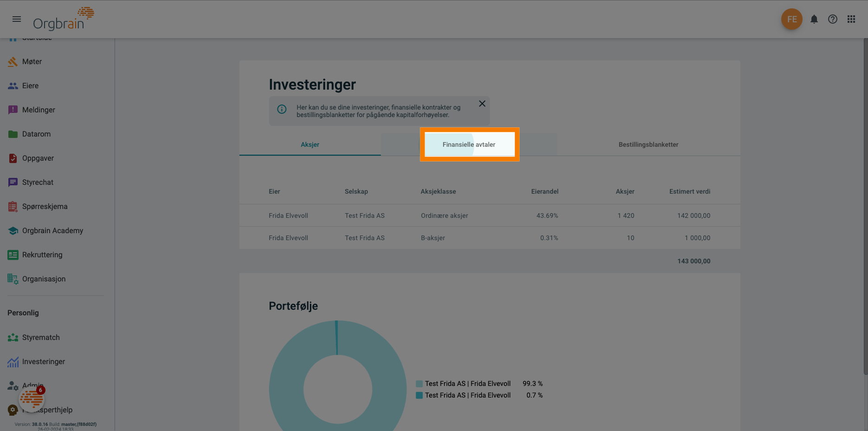The width and height of the screenshot is (868, 431).
Task: Click the Admin user-gear icon
Action: tap(13, 385)
